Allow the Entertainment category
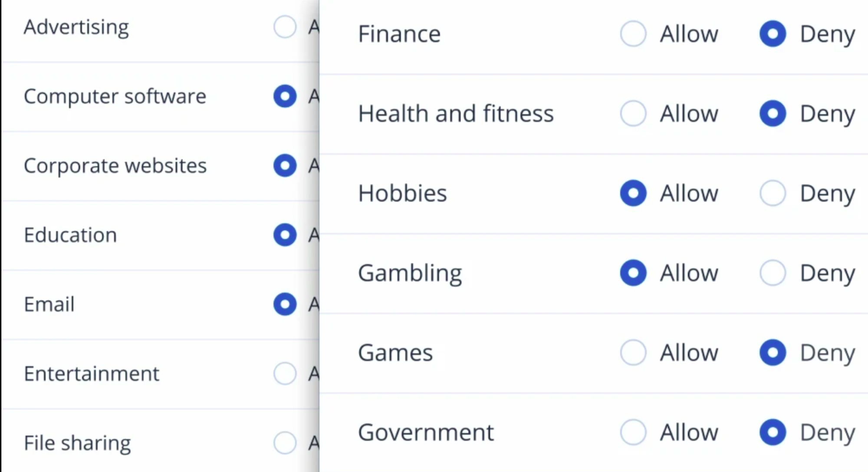The height and width of the screenshot is (472, 868). pos(285,374)
